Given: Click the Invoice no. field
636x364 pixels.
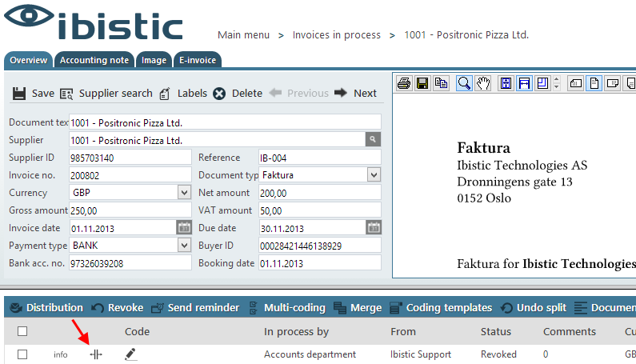Looking at the screenshot, I should coord(130,175).
